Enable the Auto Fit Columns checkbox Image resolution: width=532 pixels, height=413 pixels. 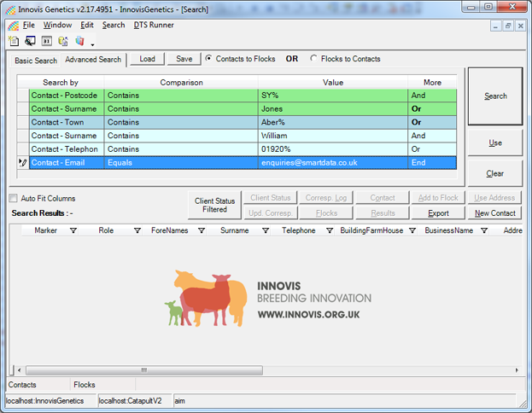coord(13,199)
